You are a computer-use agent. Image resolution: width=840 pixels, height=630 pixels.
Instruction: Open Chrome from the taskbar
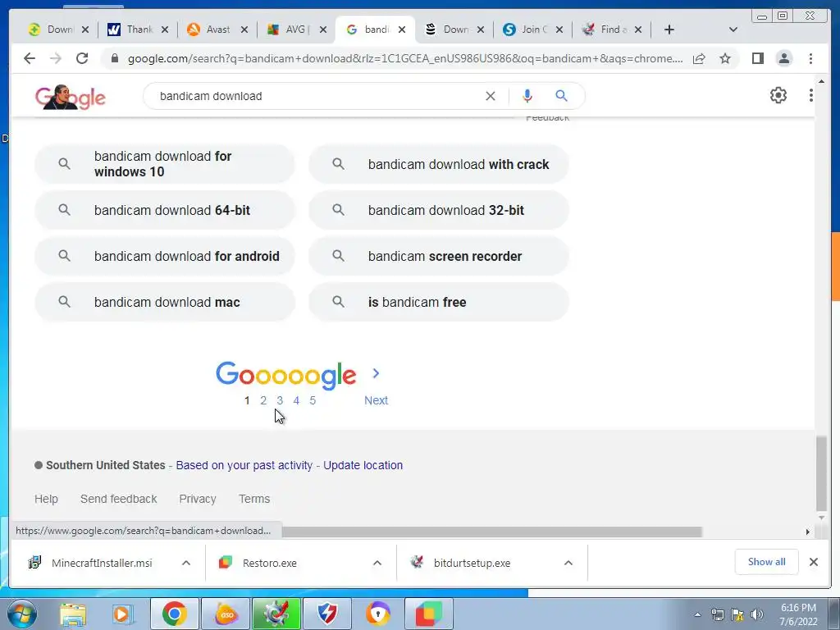coord(174,614)
